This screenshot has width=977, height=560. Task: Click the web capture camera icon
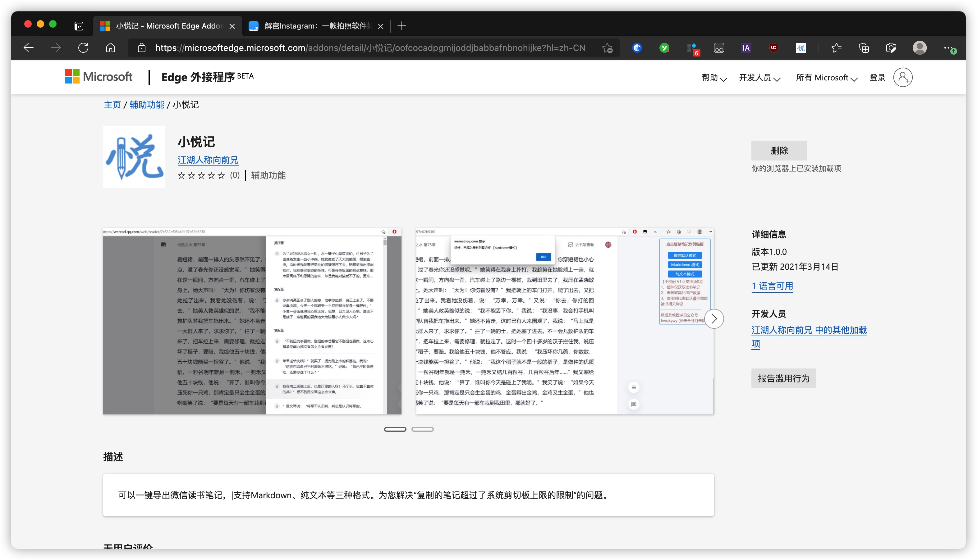point(891,48)
